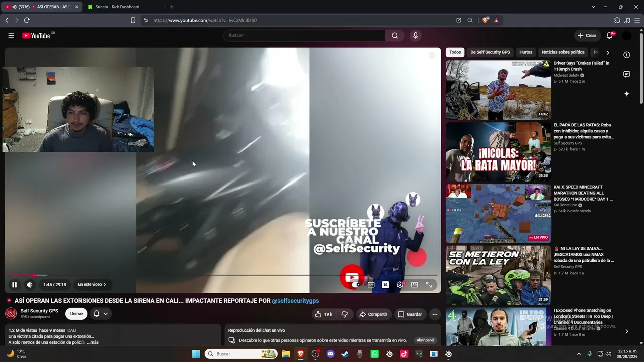The width and height of the screenshot is (644, 362).
Task: Close the YouTube browser tab
Action: [x=77, y=7]
